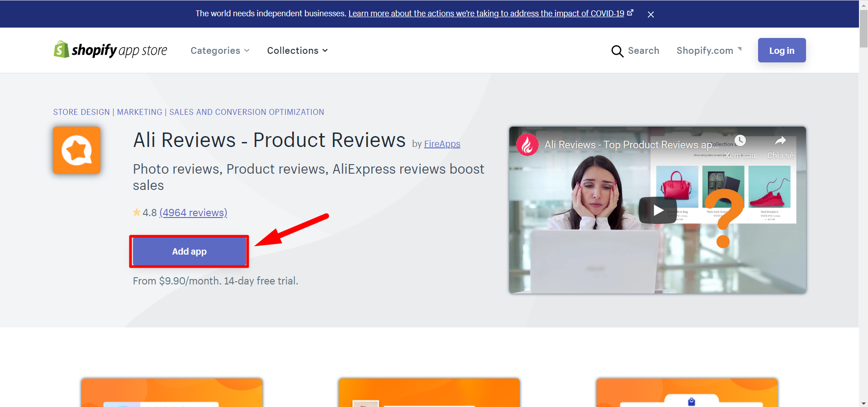Open the Shopify.com menu

pos(709,51)
